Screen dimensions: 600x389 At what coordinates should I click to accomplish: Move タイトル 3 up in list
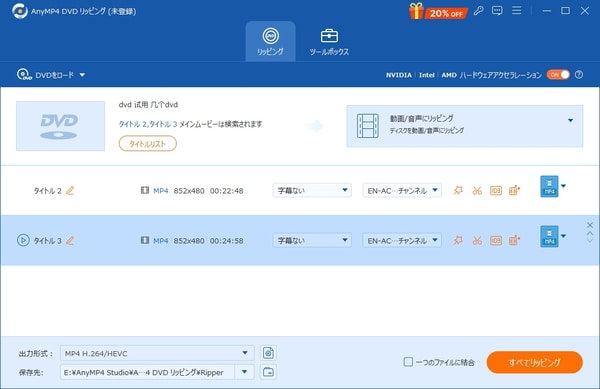tap(590, 233)
